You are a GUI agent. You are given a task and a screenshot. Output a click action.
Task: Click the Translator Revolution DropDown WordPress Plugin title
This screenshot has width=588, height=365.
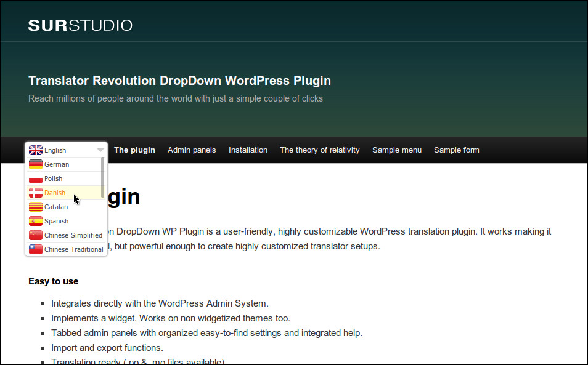tap(179, 81)
